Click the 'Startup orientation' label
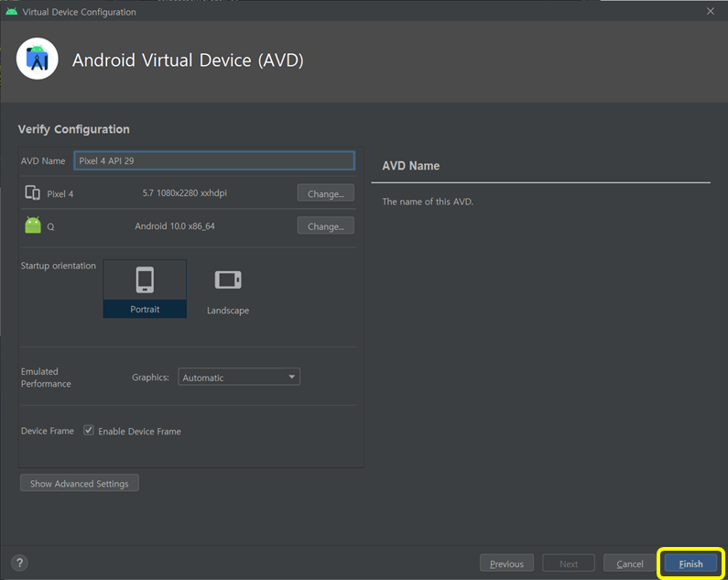The height and width of the screenshot is (580, 728). click(59, 266)
